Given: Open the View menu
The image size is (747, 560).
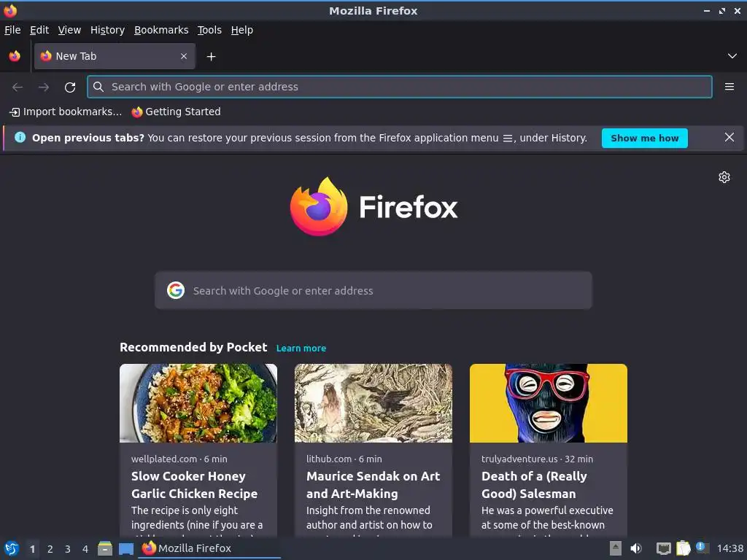Looking at the screenshot, I should [69, 30].
